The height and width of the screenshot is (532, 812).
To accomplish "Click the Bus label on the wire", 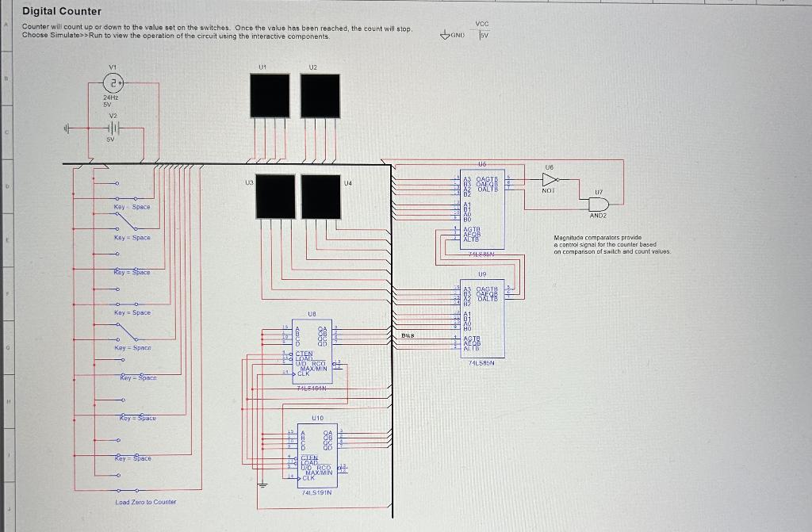I will [407, 336].
